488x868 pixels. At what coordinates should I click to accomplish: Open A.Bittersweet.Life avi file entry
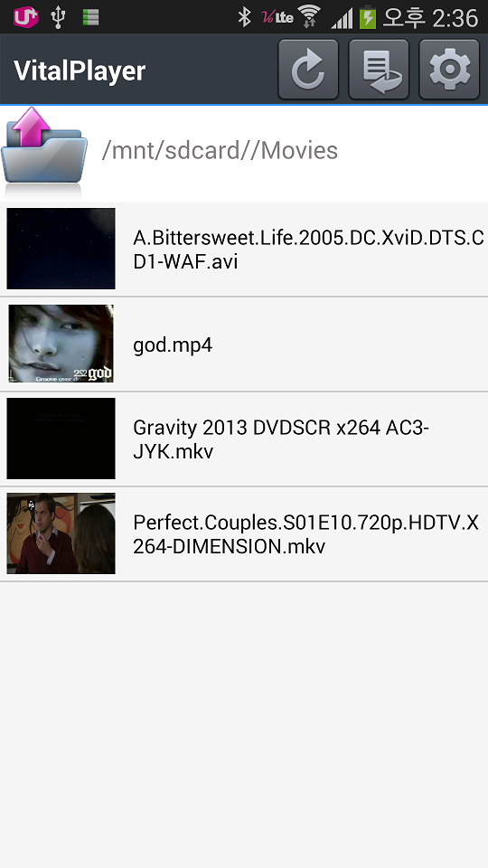pos(244,250)
